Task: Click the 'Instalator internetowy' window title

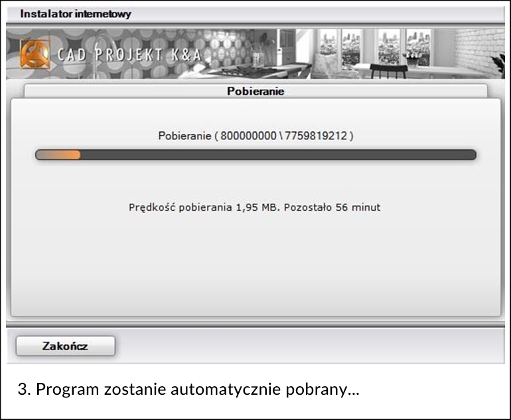Action: [76, 14]
